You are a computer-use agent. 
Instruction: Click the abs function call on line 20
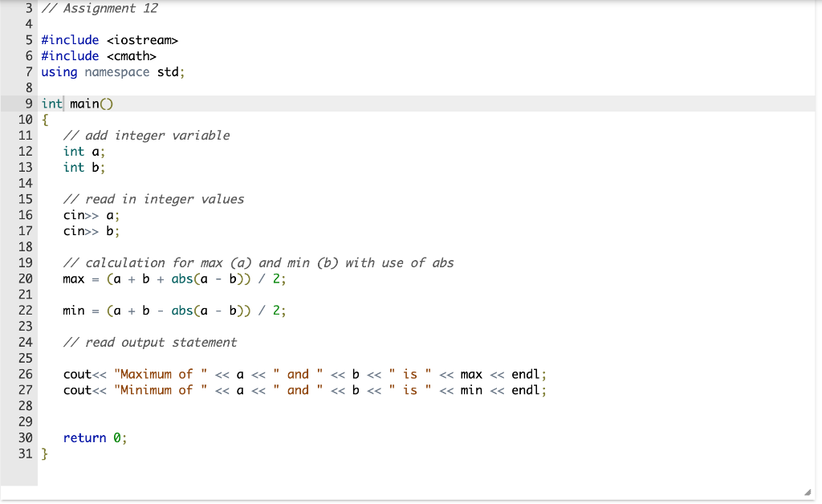pyautogui.click(x=181, y=278)
